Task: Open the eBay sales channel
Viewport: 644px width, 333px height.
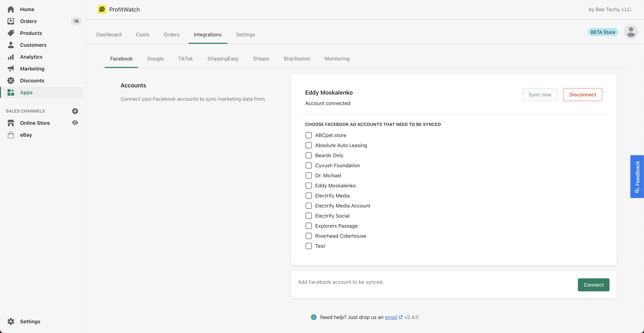Action: (x=26, y=135)
